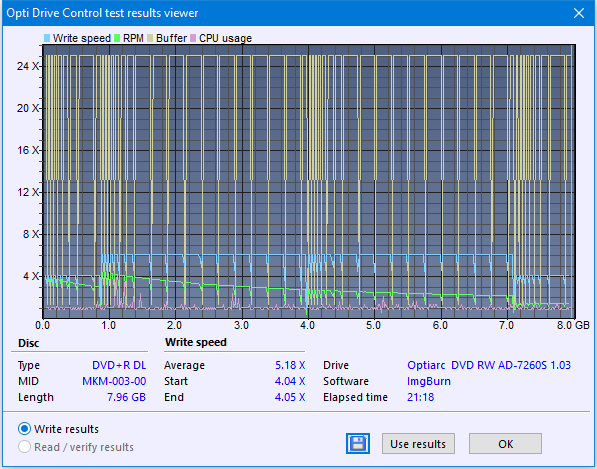The height and width of the screenshot is (469, 597).
Task: Close the test results viewer window
Action: (579, 13)
